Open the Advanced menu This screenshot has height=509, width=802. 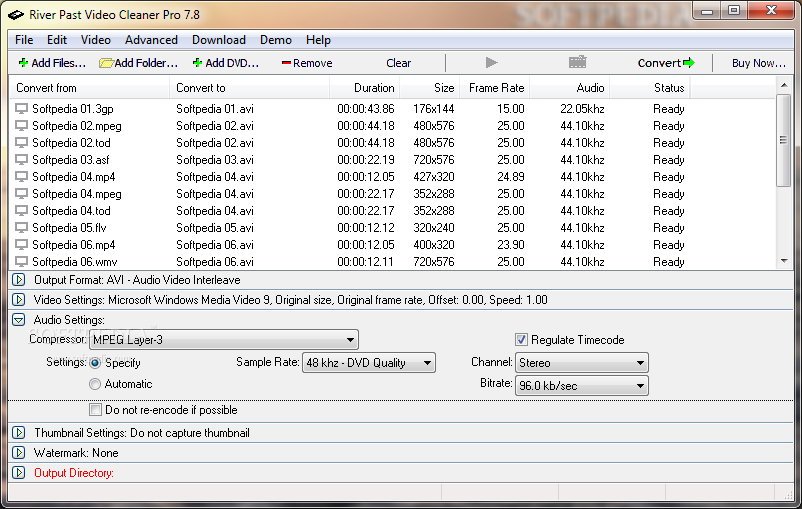click(151, 40)
